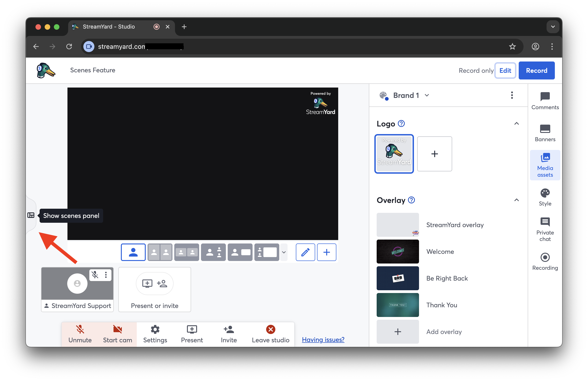Invite a guest to studio
The height and width of the screenshot is (381, 588).
[x=229, y=334]
